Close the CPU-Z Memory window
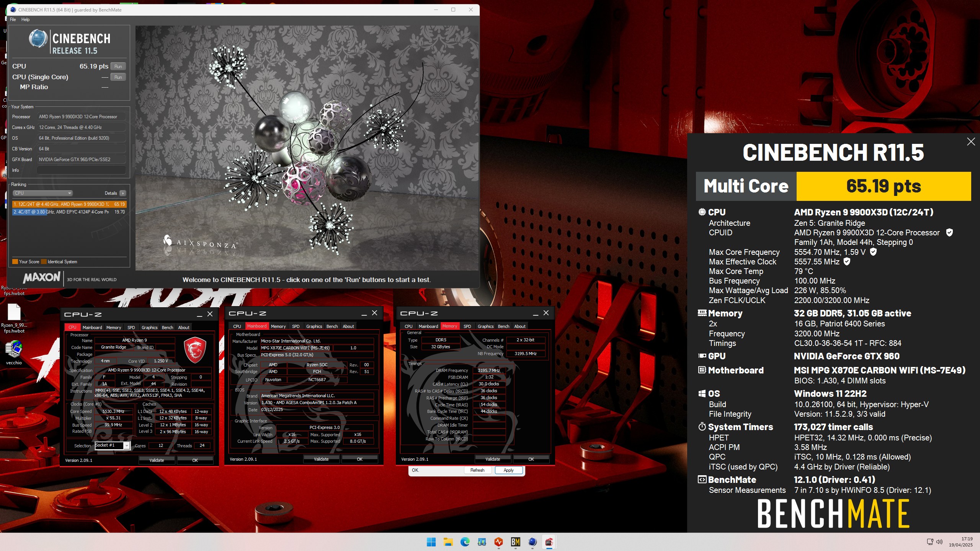 tap(546, 313)
